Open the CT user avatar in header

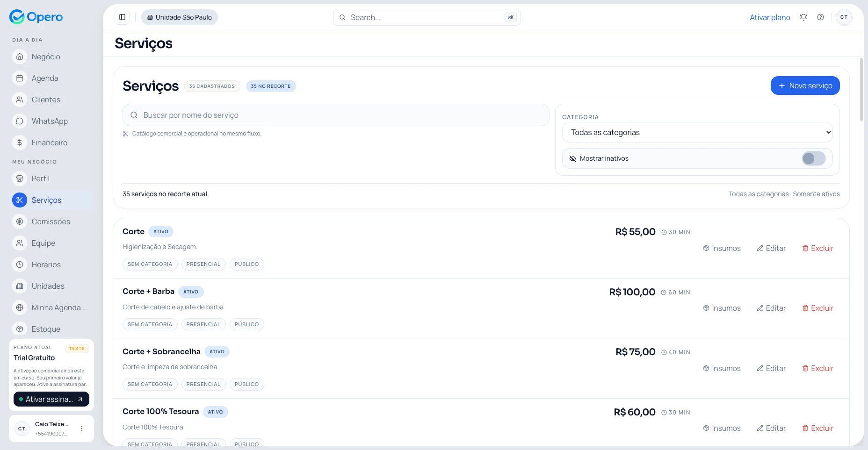pyautogui.click(x=844, y=17)
